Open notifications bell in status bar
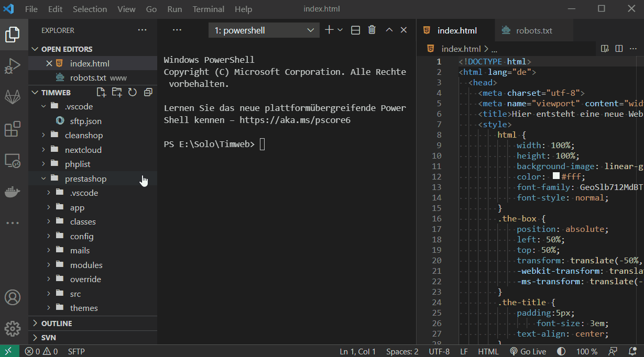644x357 pixels. [631, 351]
